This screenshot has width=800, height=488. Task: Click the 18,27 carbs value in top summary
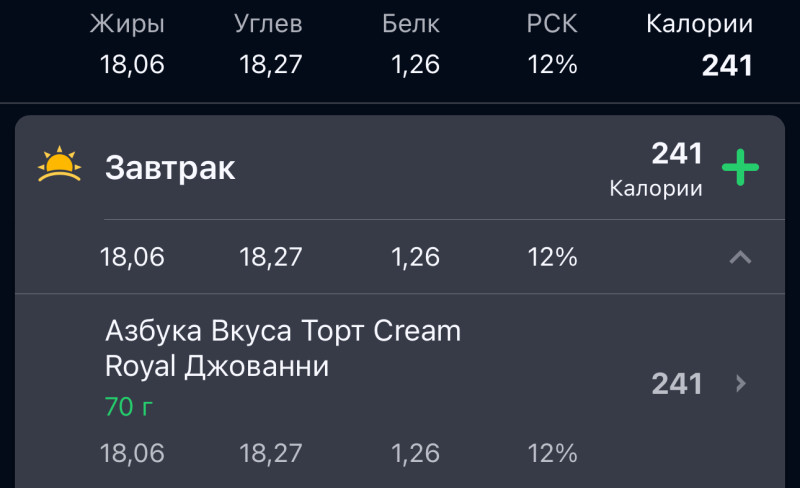(x=270, y=66)
